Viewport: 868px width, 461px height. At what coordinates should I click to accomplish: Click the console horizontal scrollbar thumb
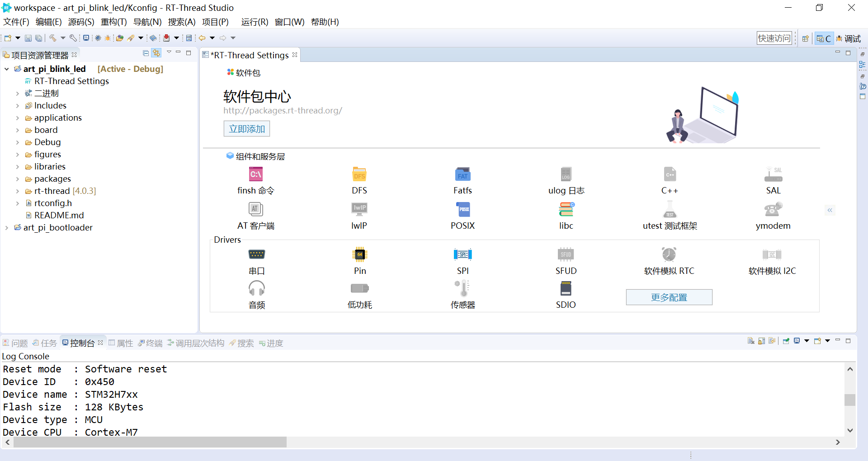pos(150,442)
